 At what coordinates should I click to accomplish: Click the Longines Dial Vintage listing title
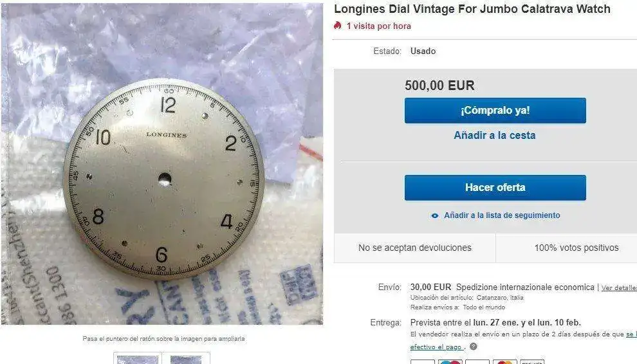click(472, 9)
